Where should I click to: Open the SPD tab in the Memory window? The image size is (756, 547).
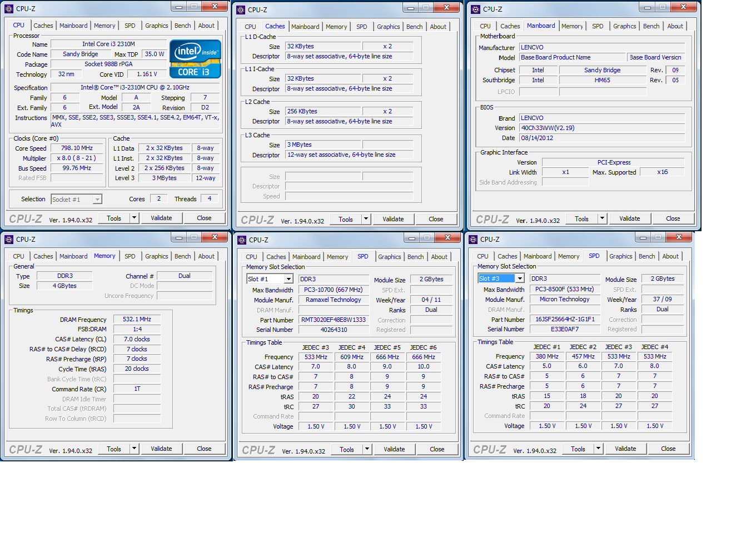click(130, 256)
